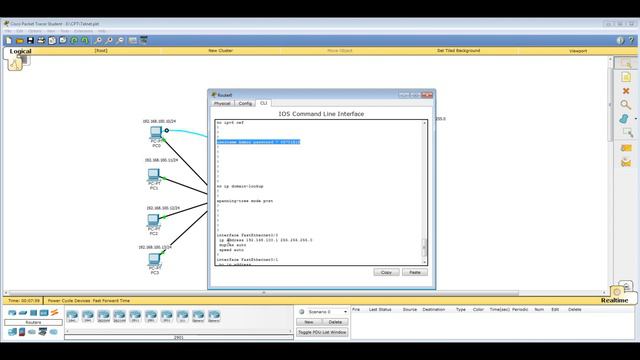Switch to the Physical tab in router window
Screen dimensions: 640x360
tap(222, 104)
